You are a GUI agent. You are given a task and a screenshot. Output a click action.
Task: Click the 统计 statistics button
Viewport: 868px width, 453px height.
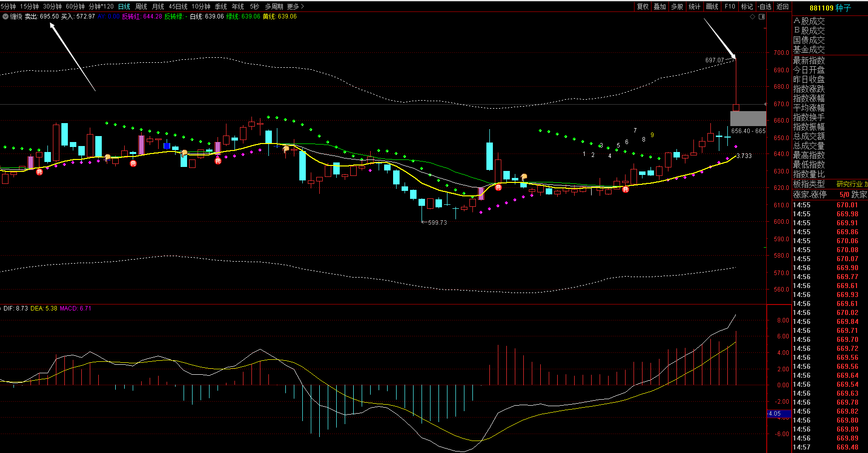tap(694, 6)
